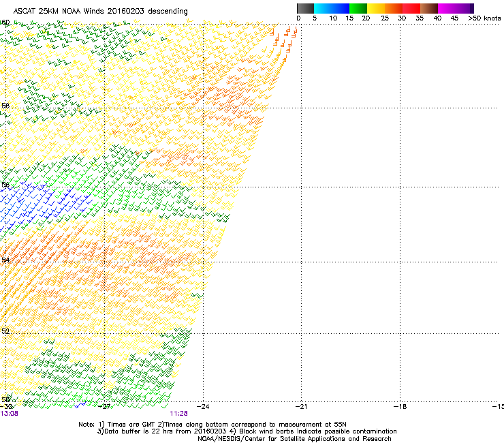Viewport: 504px width, 443px height.
Task: Click the '25' colorbar label
Action: [385, 18]
